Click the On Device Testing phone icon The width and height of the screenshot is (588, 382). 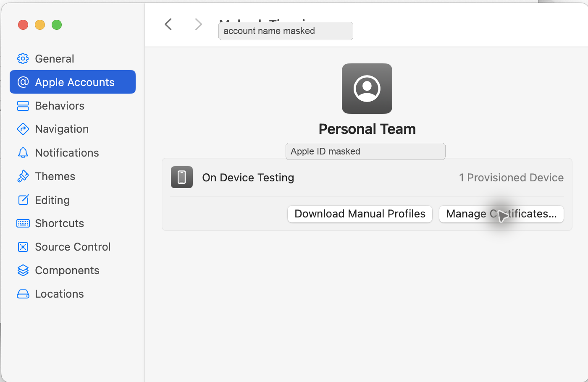[182, 177]
